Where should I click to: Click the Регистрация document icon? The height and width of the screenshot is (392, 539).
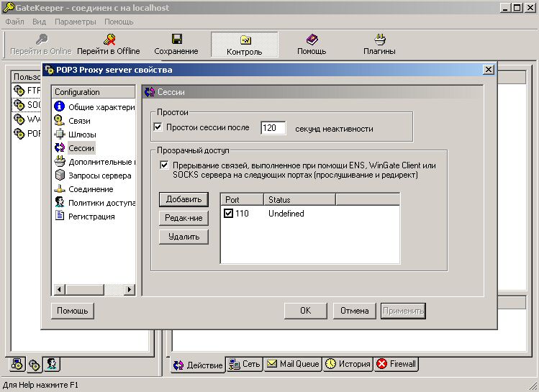pyautogui.click(x=60, y=216)
